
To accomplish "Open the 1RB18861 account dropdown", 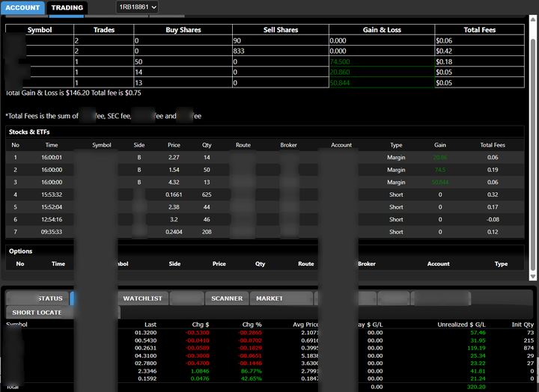I will (137, 7).
